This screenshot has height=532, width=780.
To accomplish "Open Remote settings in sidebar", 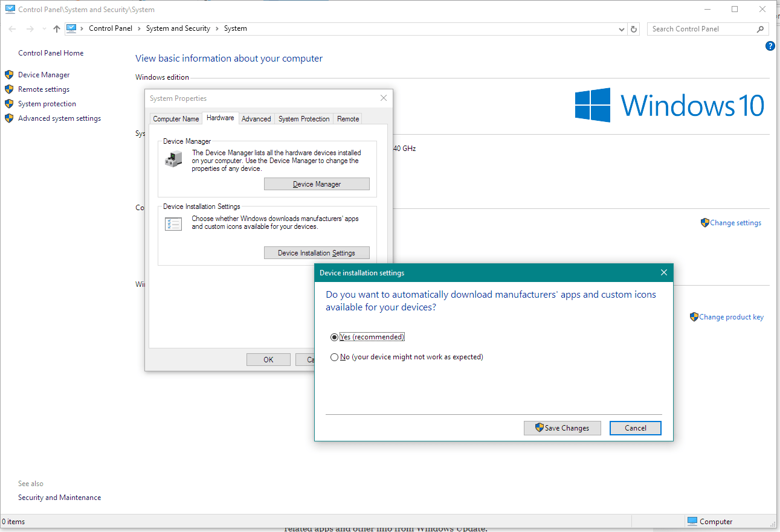I will [44, 89].
